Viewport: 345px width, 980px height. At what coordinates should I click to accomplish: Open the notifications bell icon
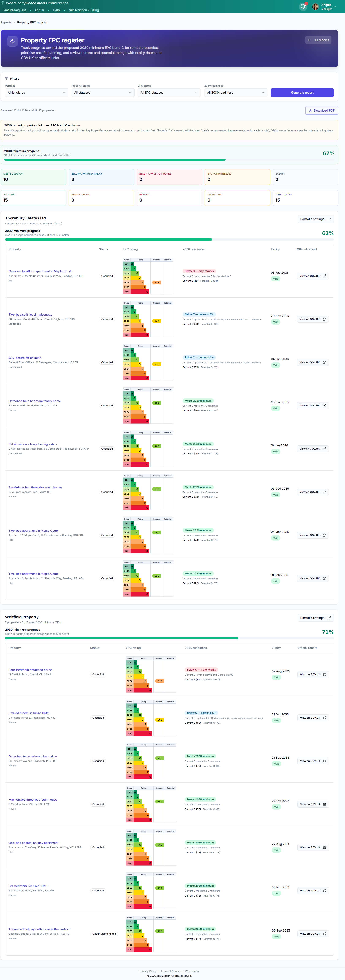pos(303,7)
